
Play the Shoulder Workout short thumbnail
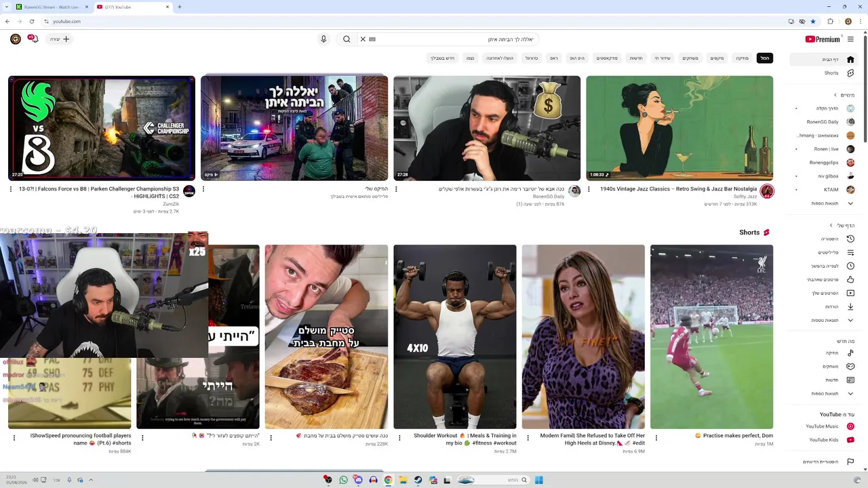click(455, 337)
